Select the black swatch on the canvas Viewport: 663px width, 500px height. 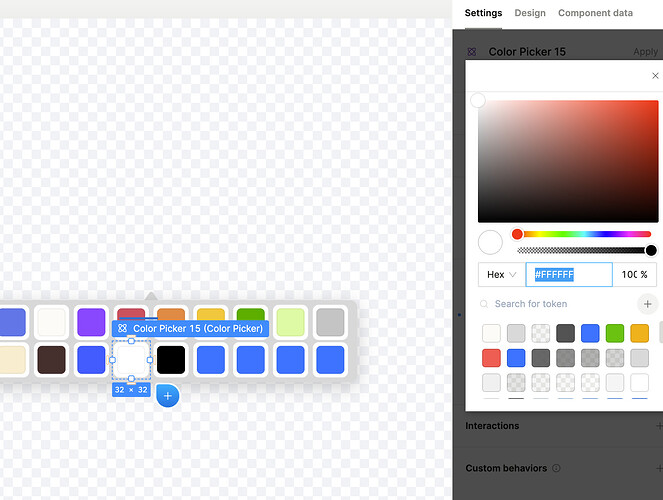pos(171,360)
